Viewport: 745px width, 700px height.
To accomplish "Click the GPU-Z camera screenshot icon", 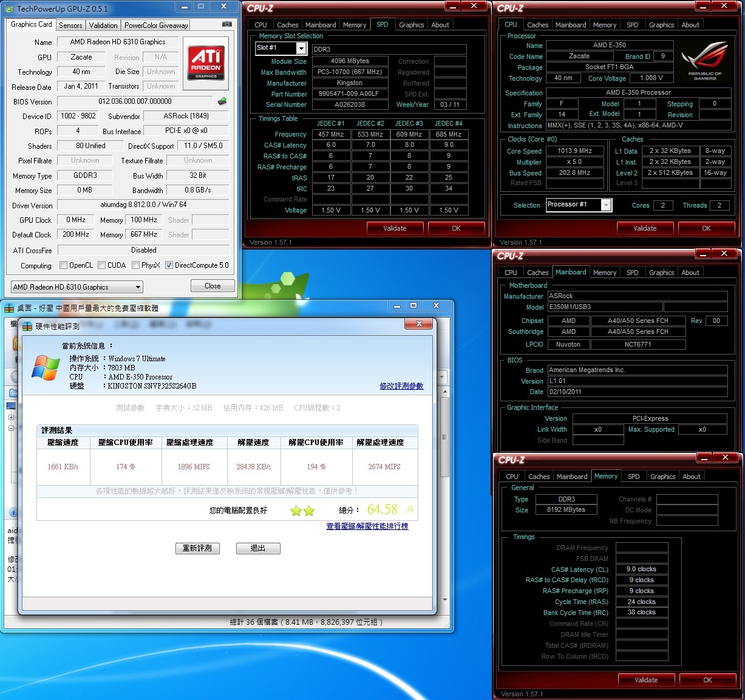I will coord(227,24).
